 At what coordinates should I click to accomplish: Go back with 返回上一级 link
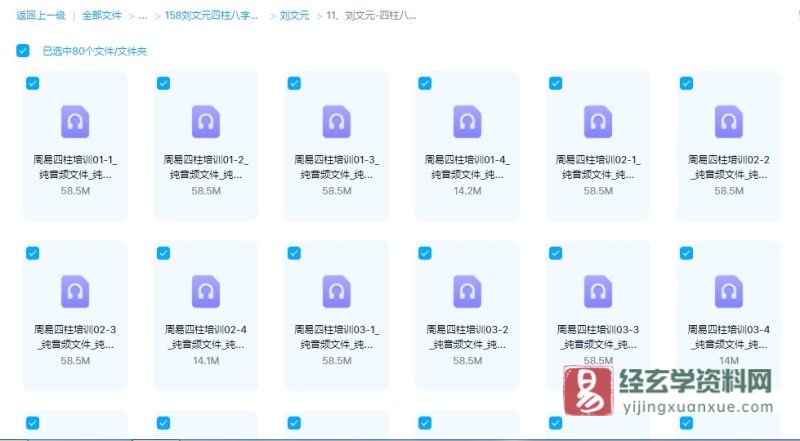pyautogui.click(x=41, y=16)
